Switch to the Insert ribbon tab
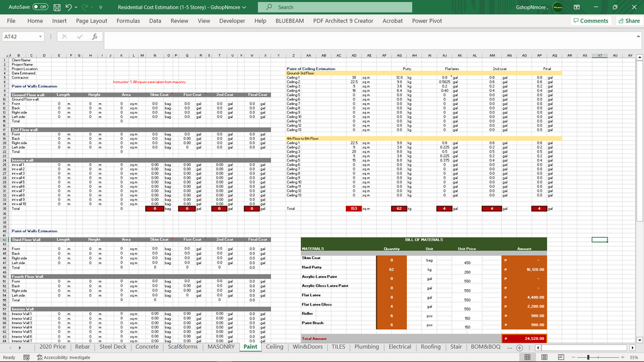This screenshot has height=362, width=644. 59,21
